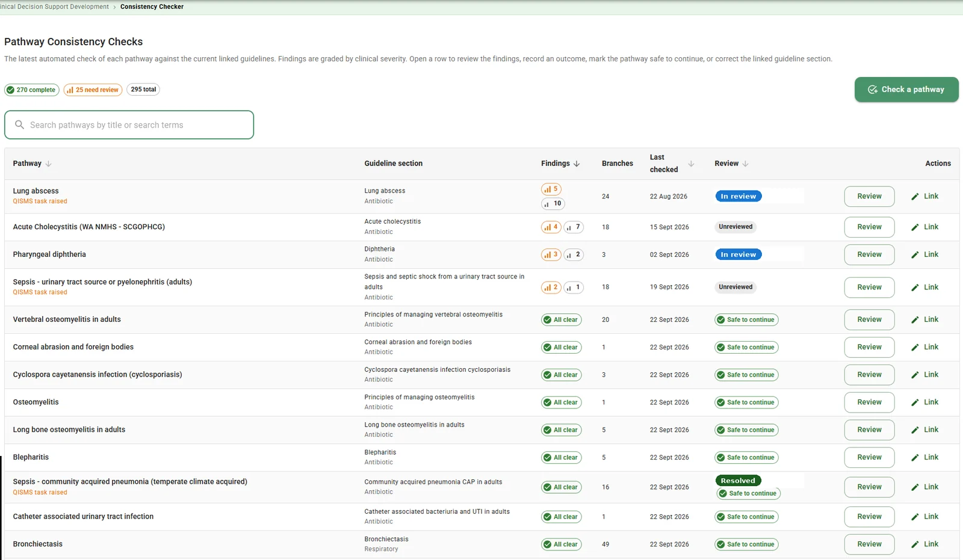The image size is (963, 560).
Task: Show 295 total chip
Action: click(143, 90)
